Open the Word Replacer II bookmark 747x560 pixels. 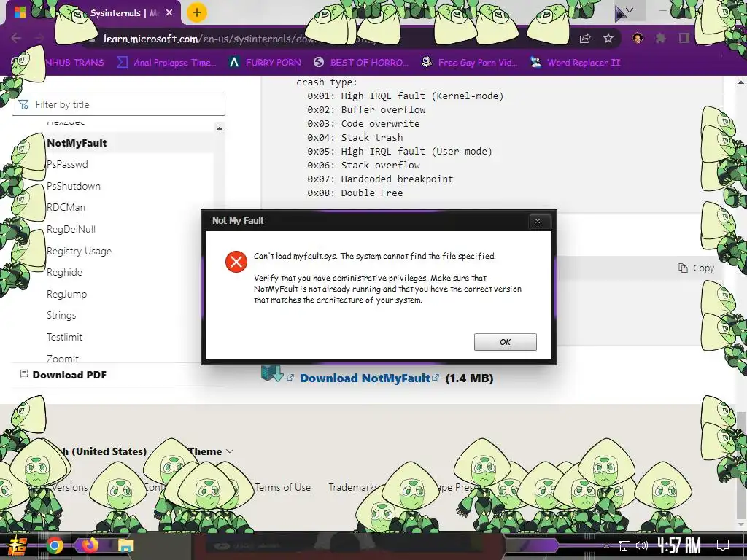coord(576,63)
